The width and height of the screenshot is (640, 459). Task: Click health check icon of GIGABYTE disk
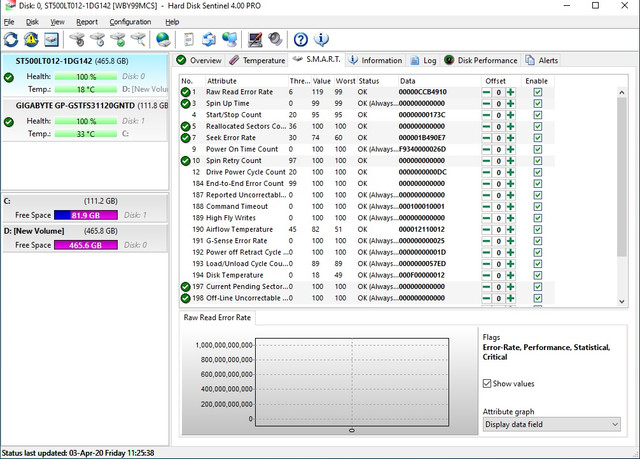(x=9, y=122)
